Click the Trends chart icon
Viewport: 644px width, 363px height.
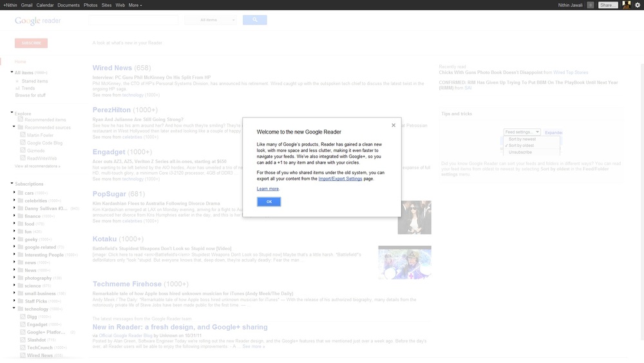pos(17,88)
